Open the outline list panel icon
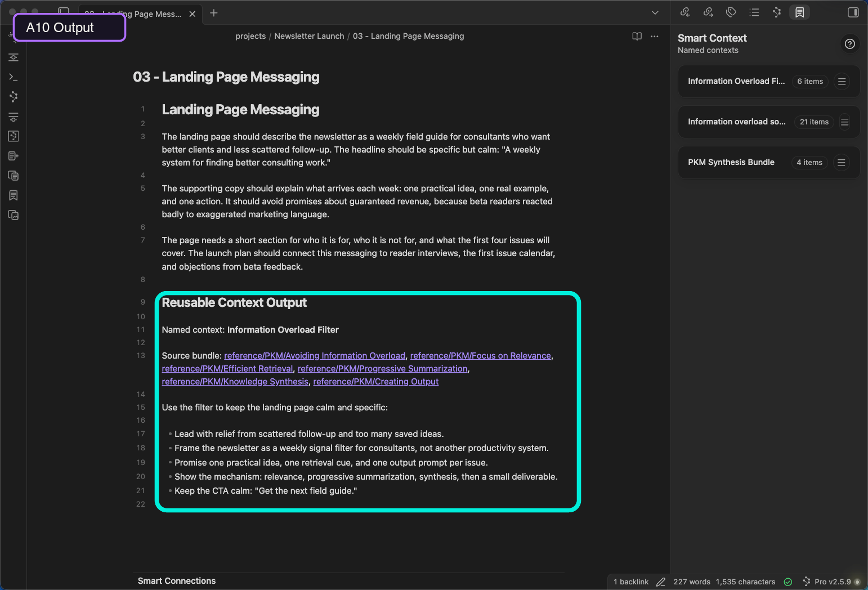This screenshot has width=868, height=590. tap(754, 12)
